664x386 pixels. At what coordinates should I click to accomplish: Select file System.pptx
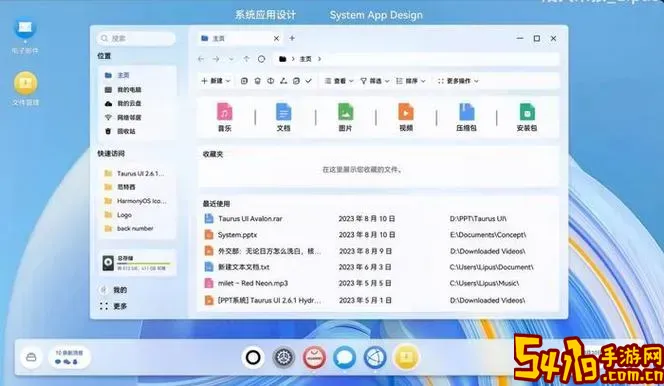tap(237, 235)
